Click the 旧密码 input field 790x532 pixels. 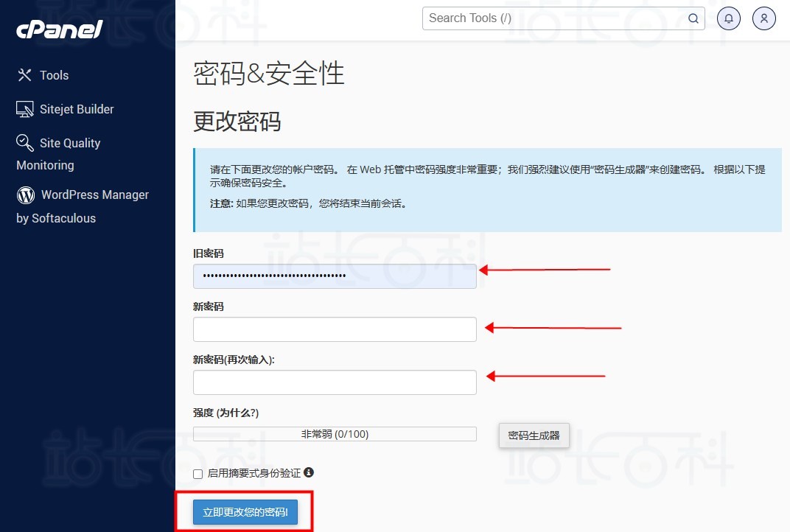[x=335, y=276]
